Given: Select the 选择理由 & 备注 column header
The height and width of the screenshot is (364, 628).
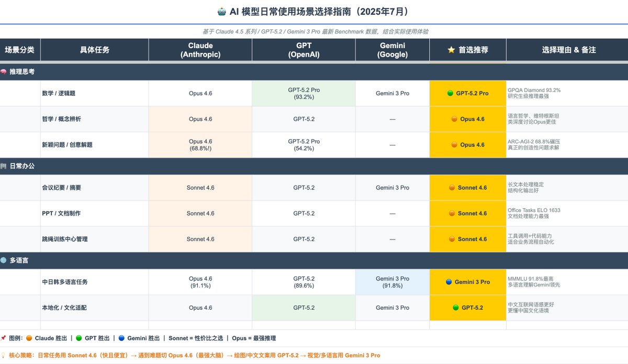Looking at the screenshot, I should click(567, 50).
